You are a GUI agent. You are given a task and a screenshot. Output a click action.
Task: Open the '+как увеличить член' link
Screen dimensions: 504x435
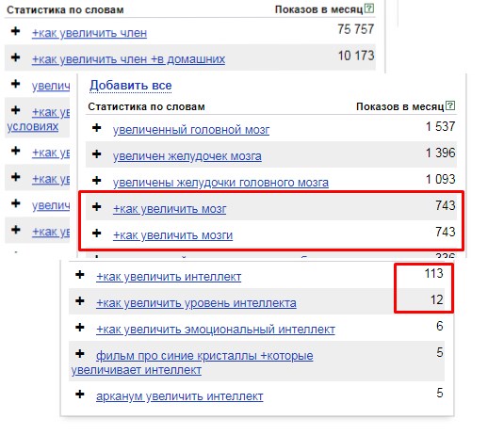click(x=89, y=33)
